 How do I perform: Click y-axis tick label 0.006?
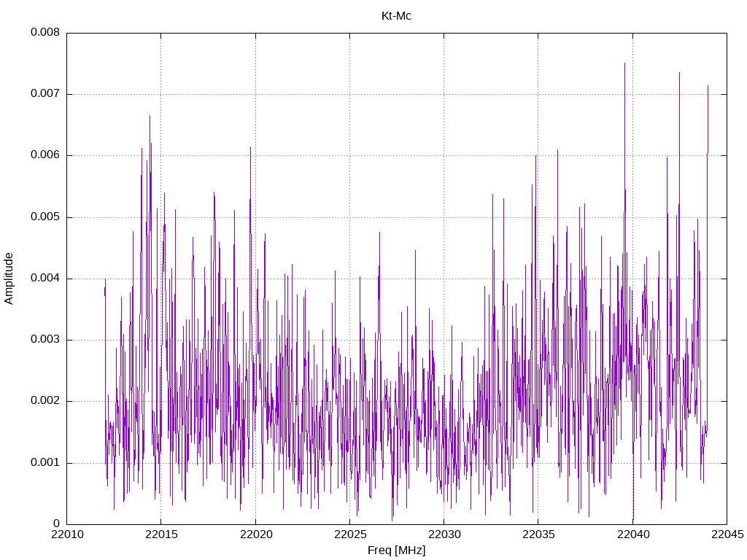coord(45,155)
